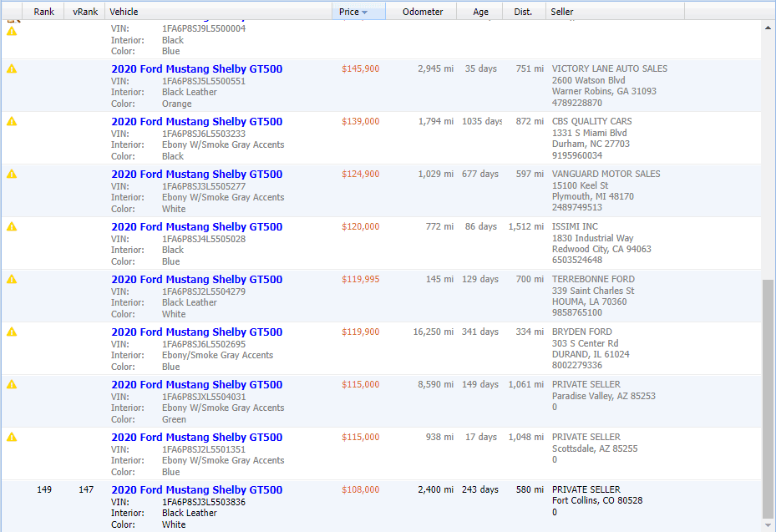Open the $108,000 Mustang Shelby GT500 listing
The width and height of the screenshot is (776, 532).
[197, 490]
